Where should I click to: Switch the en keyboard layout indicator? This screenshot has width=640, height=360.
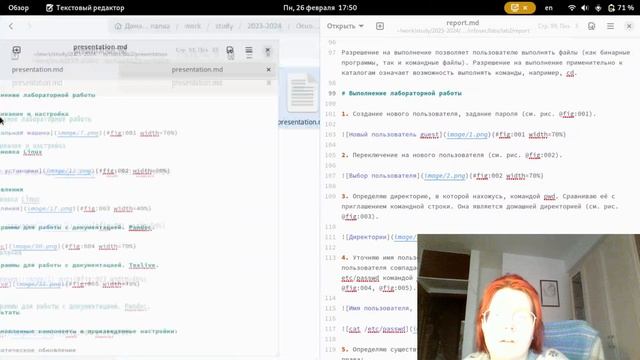[x=549, y=8]
